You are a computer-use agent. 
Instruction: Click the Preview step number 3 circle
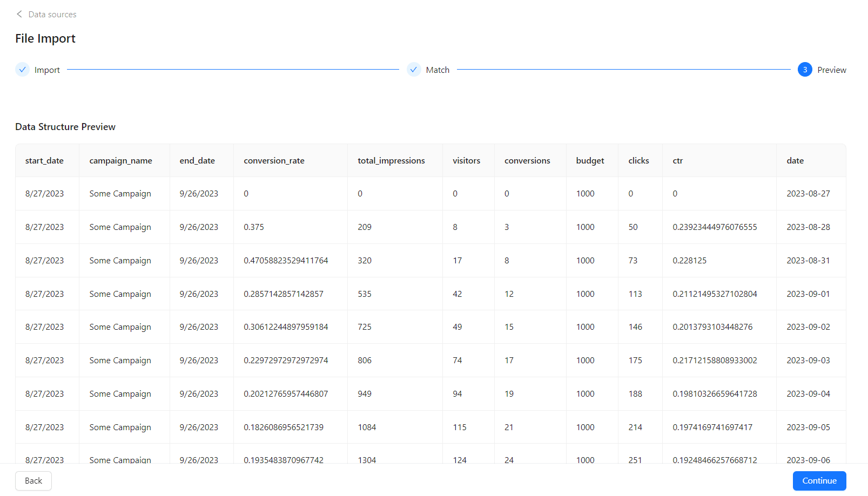[x=805, y=70]
